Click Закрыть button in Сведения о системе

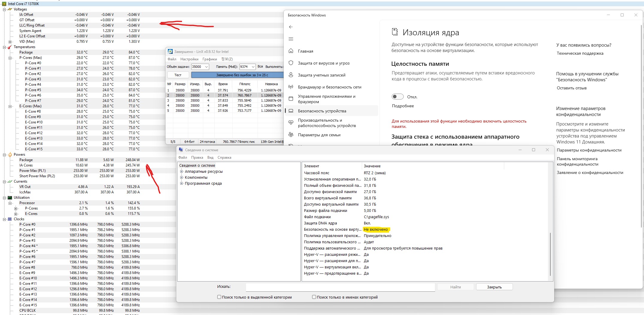(494, 287)
